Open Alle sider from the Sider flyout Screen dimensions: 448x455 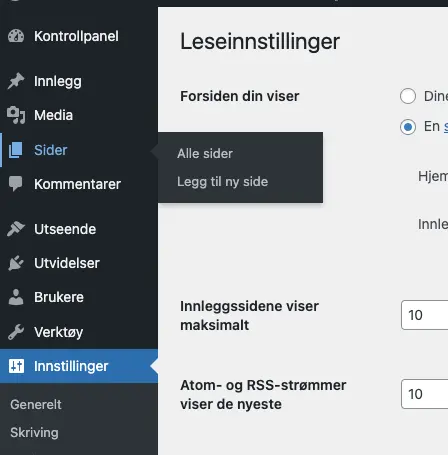[205, 154]
